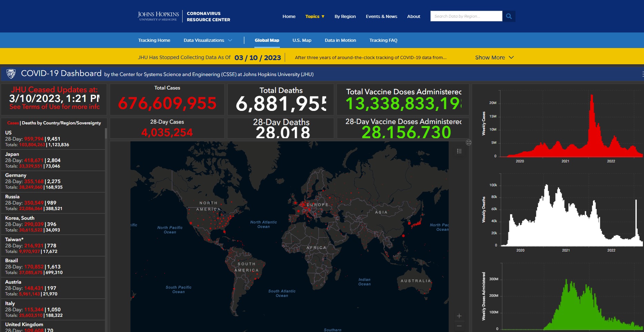Switch to the U.S. Map tab
The width and height of the screenshot is (644, 332).
tap(302, 40)
